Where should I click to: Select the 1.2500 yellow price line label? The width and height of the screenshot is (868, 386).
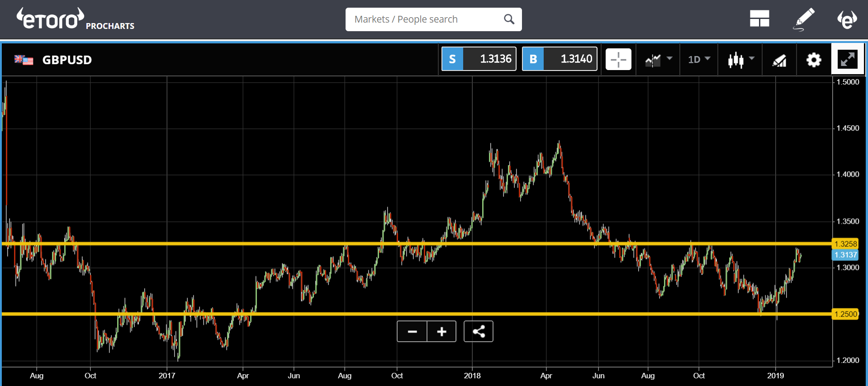coord(845,314)
